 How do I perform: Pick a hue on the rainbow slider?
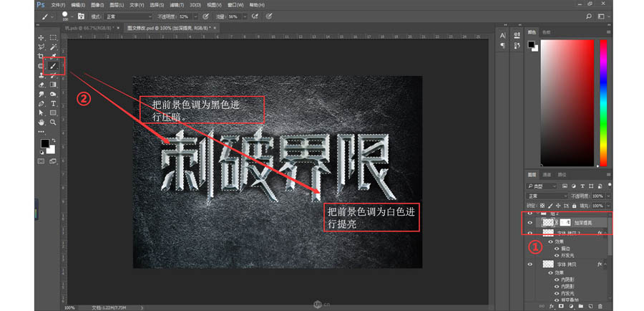tap(603, 103)
